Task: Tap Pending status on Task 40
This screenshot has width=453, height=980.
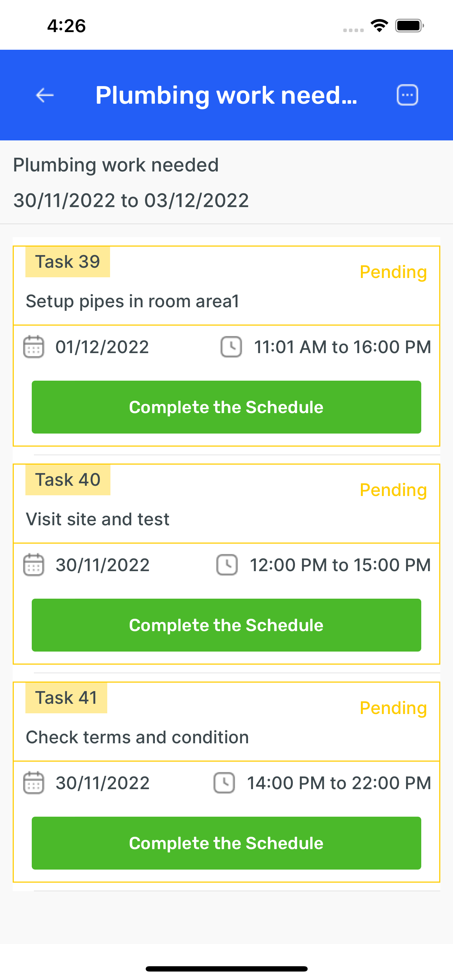Action: 393,490
